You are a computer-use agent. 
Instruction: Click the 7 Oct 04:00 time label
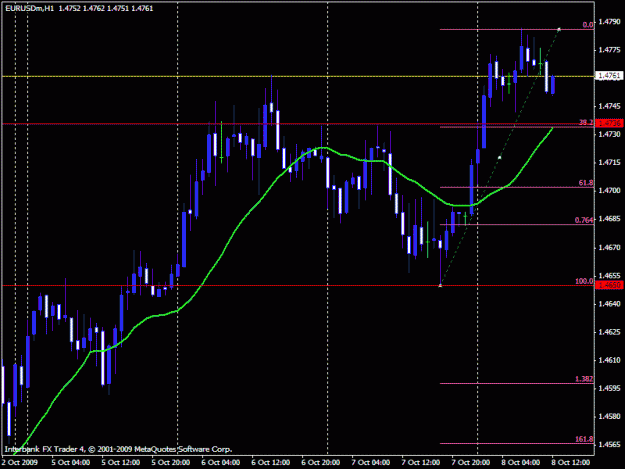[371, 462]
